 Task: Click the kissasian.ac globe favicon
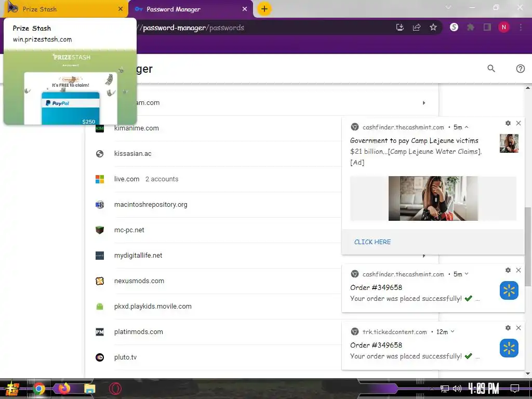100,154
